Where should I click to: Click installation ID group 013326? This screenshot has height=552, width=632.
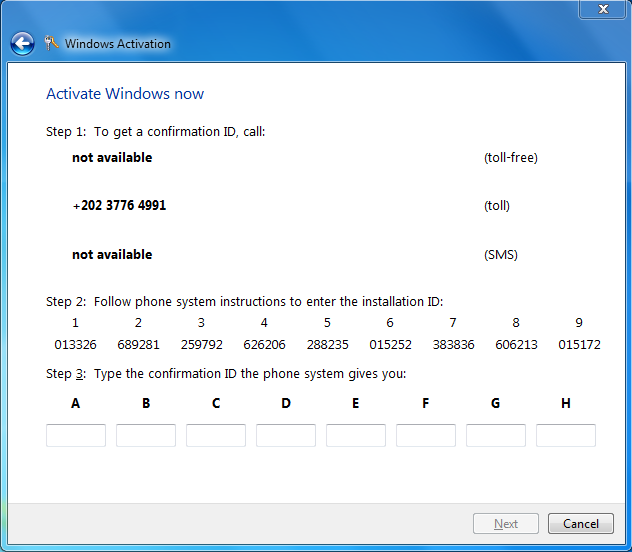click(75, 345)
